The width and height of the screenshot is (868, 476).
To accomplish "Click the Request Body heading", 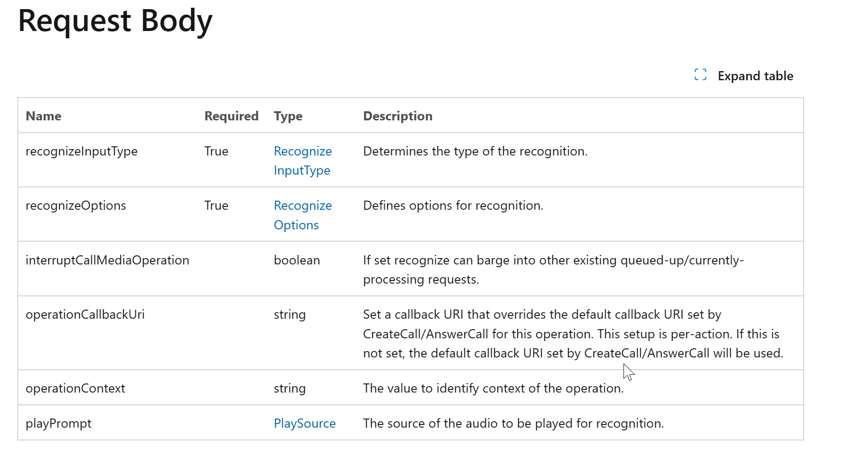I will (115, 21).
